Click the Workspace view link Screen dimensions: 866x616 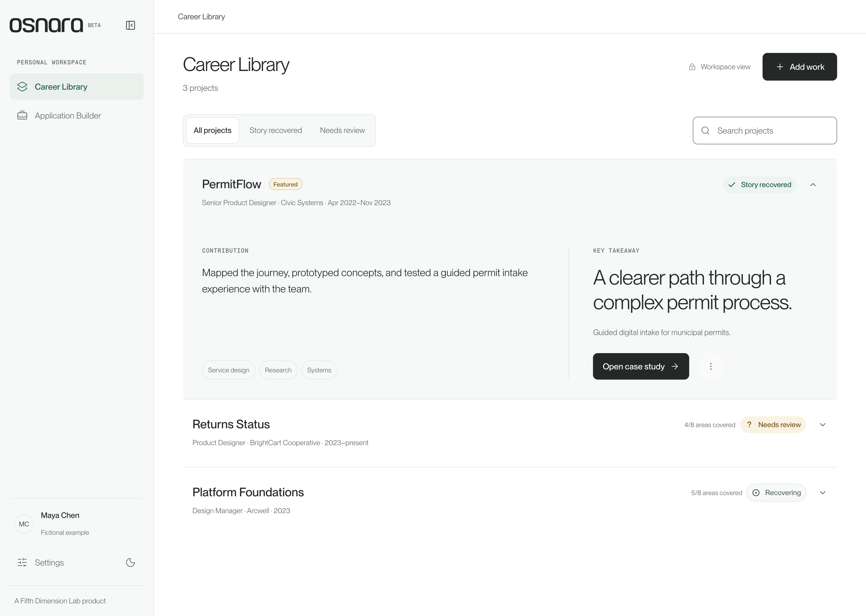(720, 67)
